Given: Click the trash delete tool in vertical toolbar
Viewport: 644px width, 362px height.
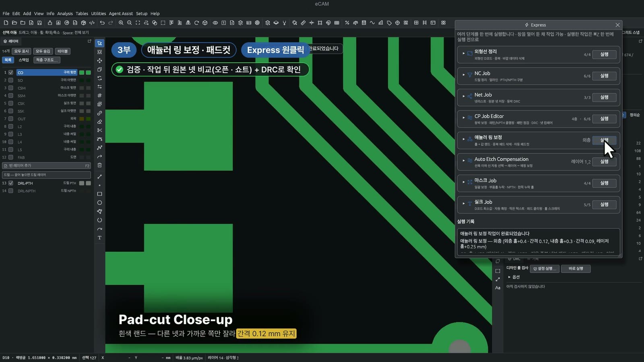Looking at the screenshot, I should tap(99, 165).
